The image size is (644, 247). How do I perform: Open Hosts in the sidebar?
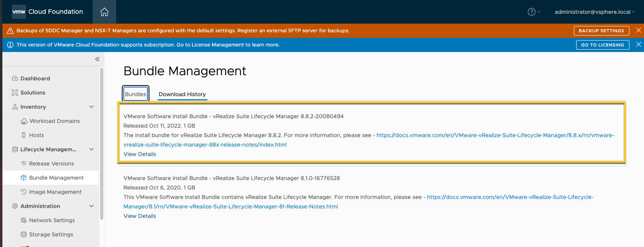pos(36,135)
